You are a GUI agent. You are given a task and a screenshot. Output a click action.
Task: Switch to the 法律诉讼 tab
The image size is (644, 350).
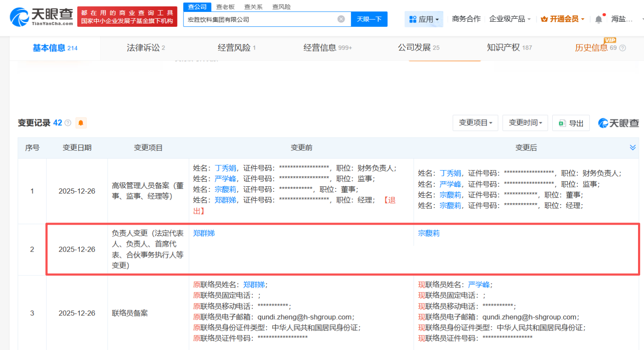tap(146, 48)
